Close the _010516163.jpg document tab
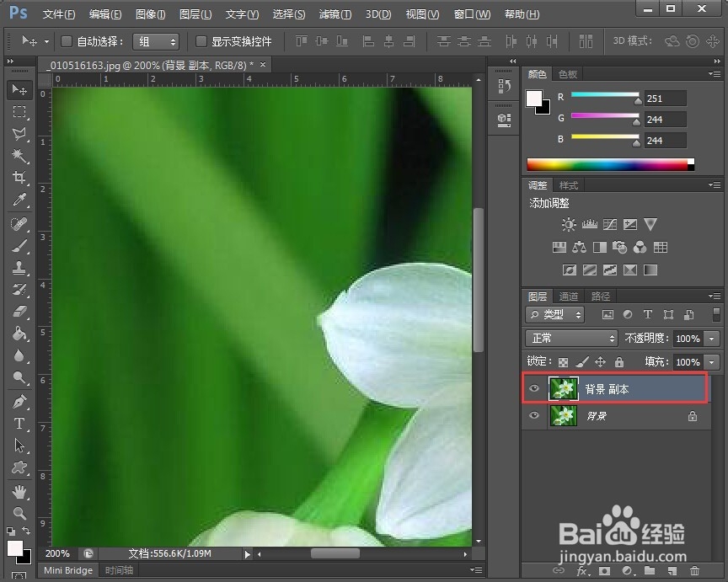Viewport: 728px width, 582px height. (263, 65)
